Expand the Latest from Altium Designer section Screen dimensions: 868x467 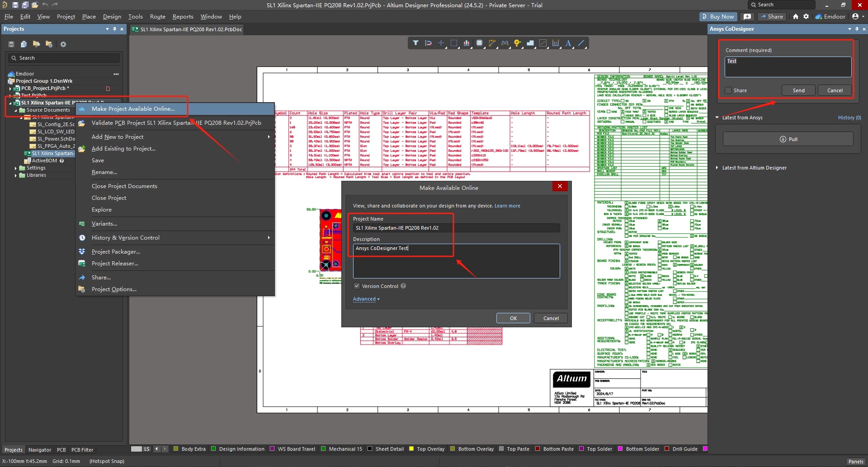[x=717, y=168]
